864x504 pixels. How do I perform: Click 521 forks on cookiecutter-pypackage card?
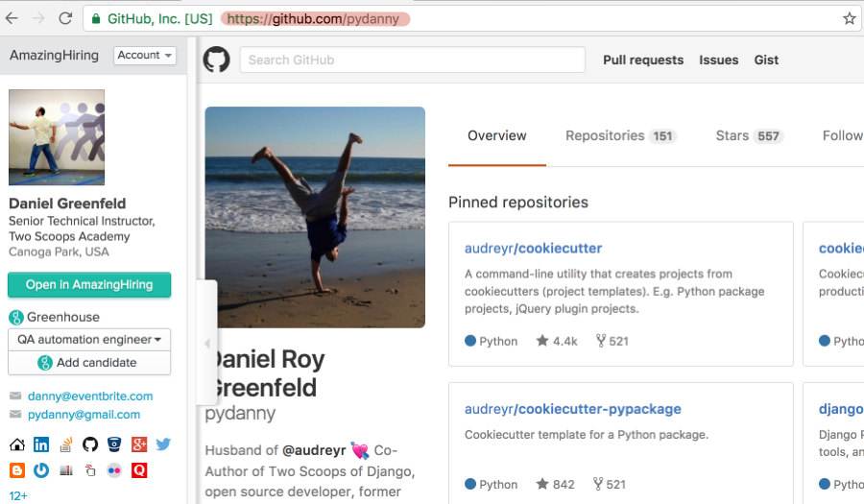point(610,484)
